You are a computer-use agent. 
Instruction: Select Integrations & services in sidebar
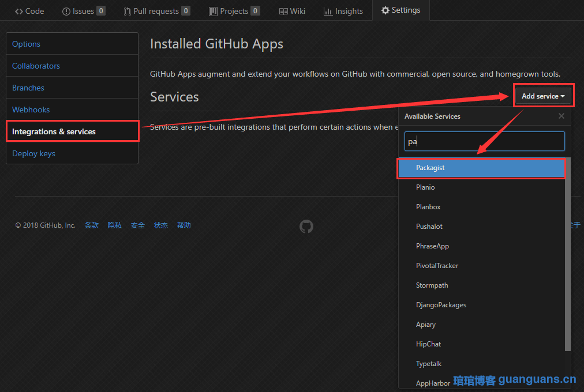pos(72,131)
